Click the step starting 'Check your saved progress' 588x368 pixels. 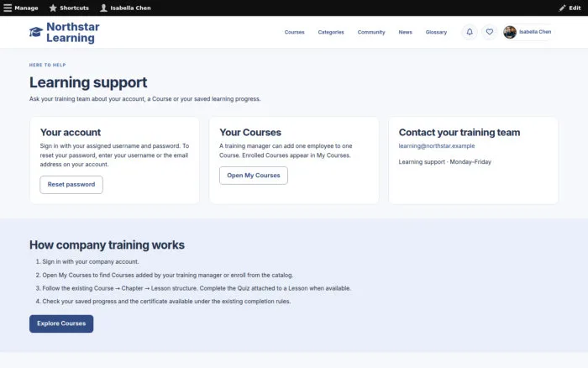(x=166, y=302)
